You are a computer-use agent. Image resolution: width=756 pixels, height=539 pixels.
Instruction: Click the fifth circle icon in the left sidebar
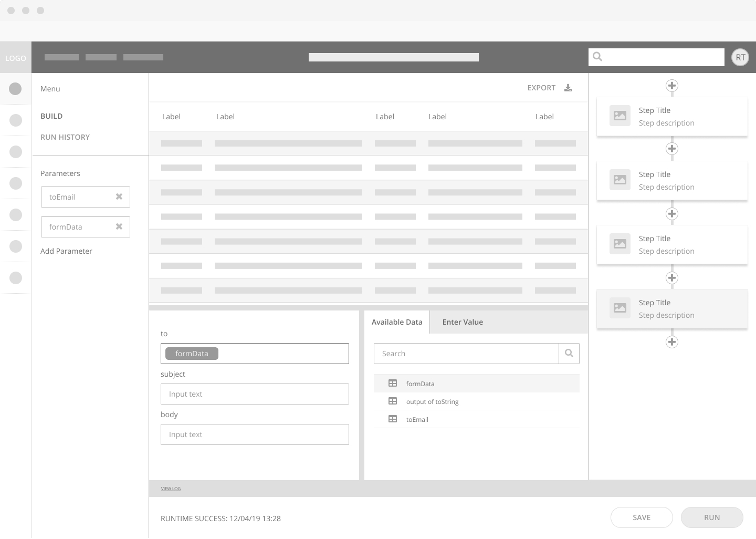[16, 215]
